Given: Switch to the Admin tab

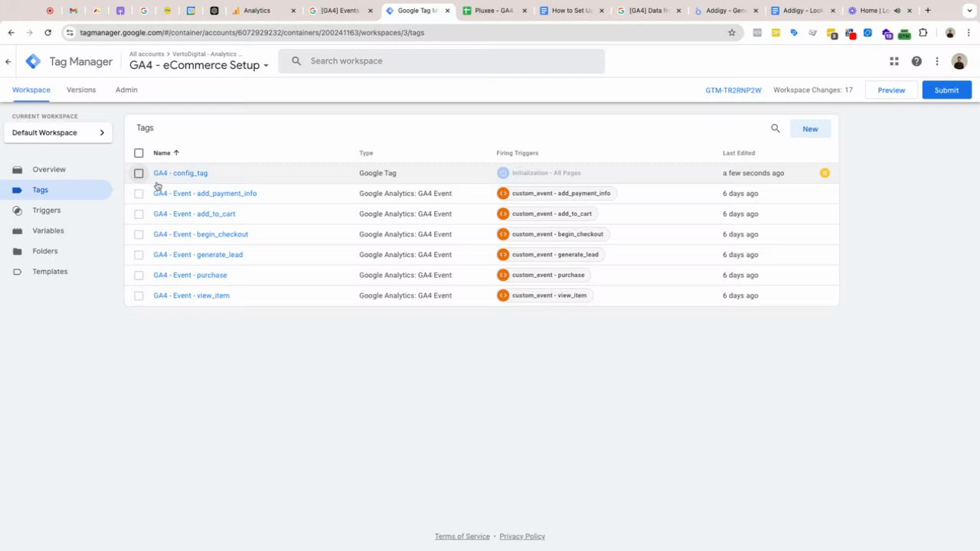Looking at the screenshot, I should 126,90.
